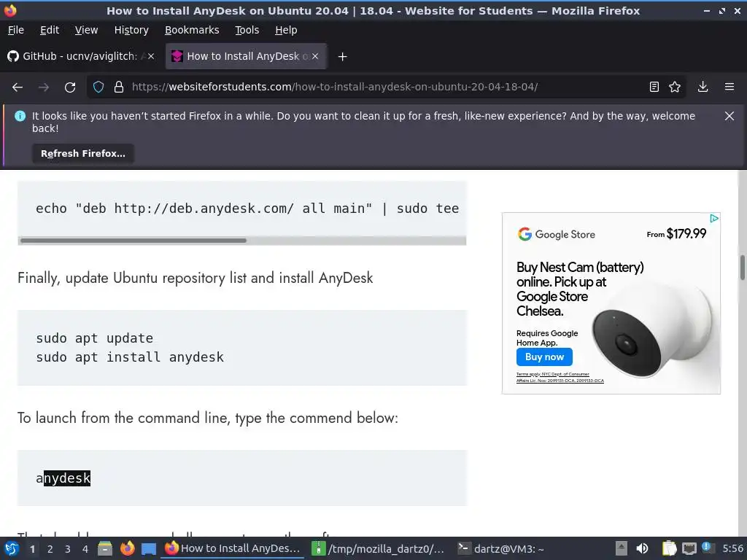Click the 'To launch from the command line' text
Viewport: 747px width, 560px height.
coord(207,418)
